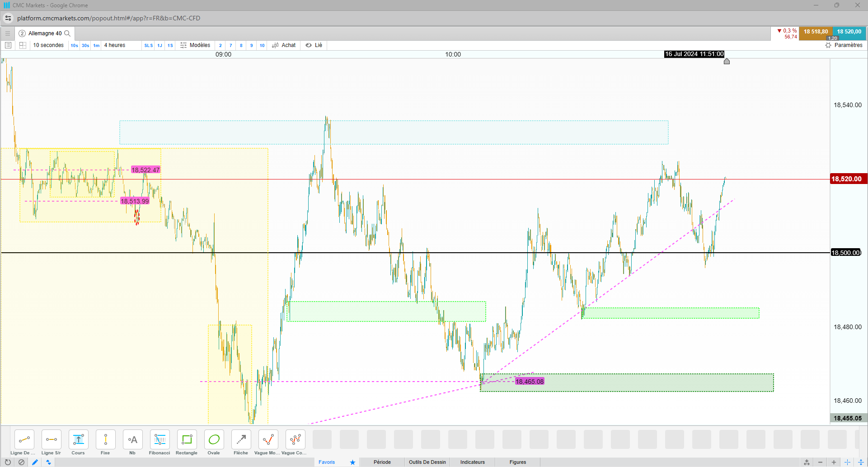Click the 1m timeframe shortcut

tap(96, 45)
